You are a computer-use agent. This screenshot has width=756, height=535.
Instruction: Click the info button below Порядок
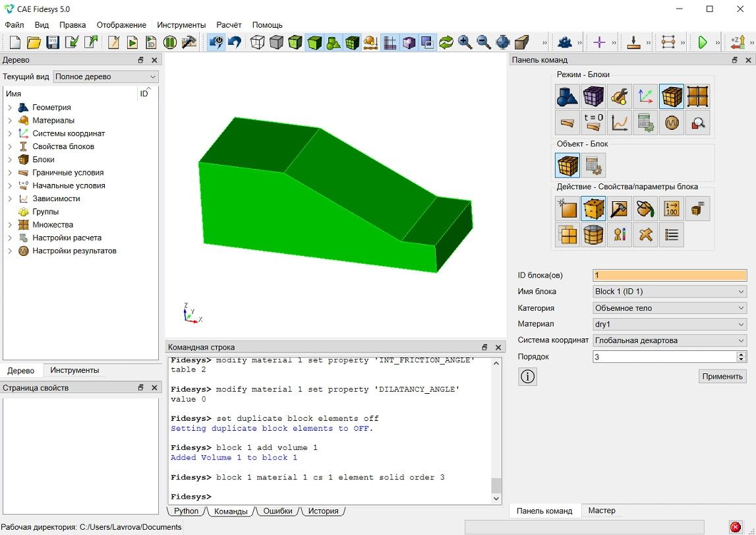(527, 376)
